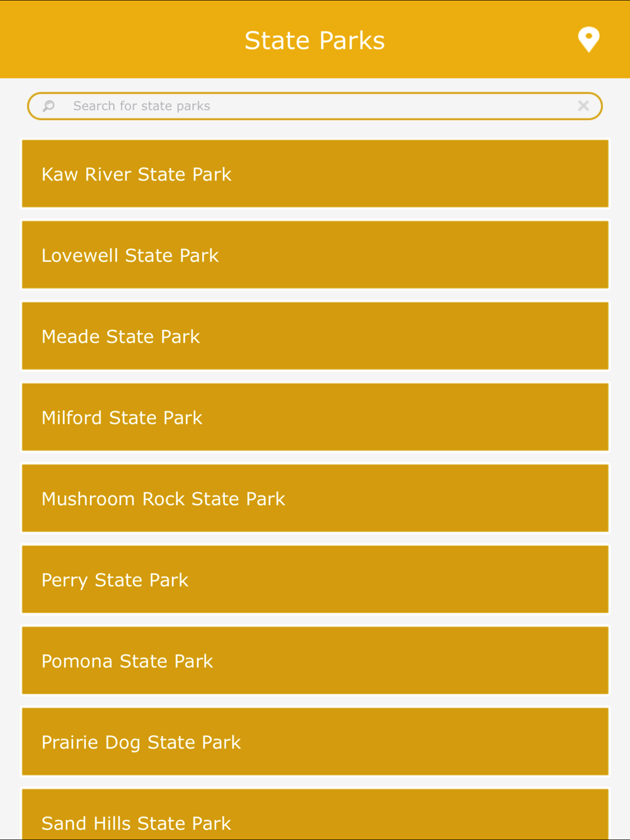
Task: View Mushroom Rock State Park
Action: (315, 499)
